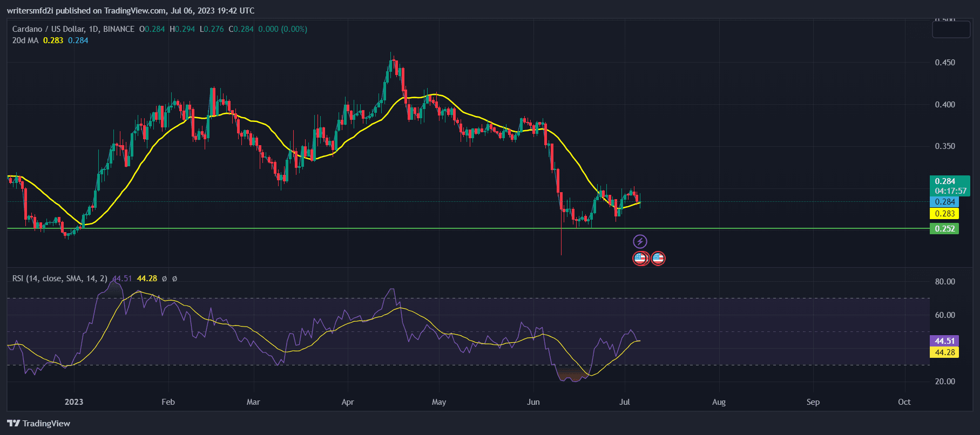Open the Cardano / US Dollar symbol title

(x=73, y=29)
